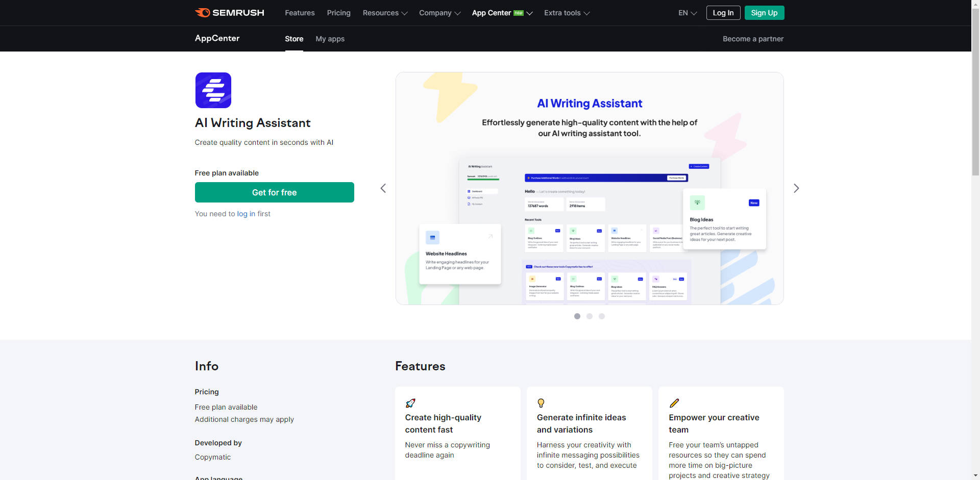Select the third carousel pagination dot
This screenshot has width=980, height=480.
(602, 316)
